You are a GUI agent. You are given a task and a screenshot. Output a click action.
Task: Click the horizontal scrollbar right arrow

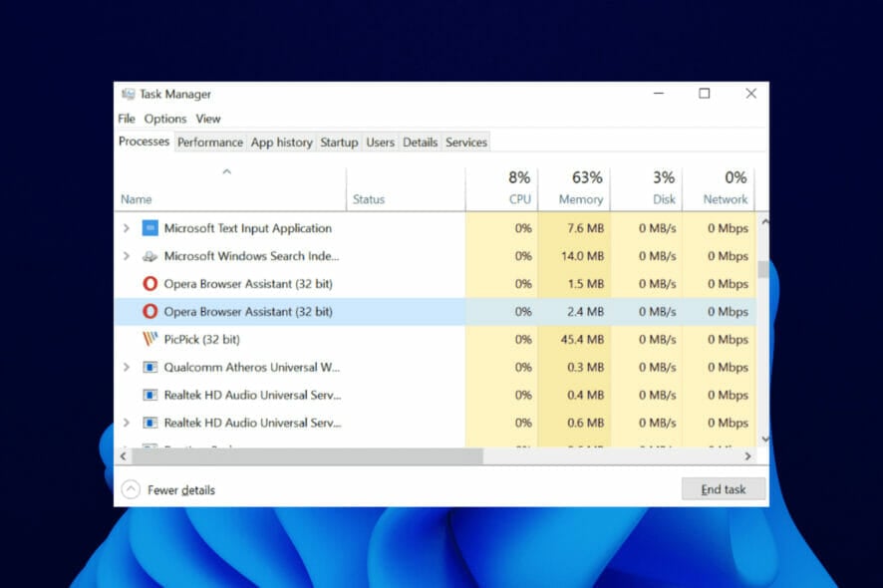(x=747, y=456)
